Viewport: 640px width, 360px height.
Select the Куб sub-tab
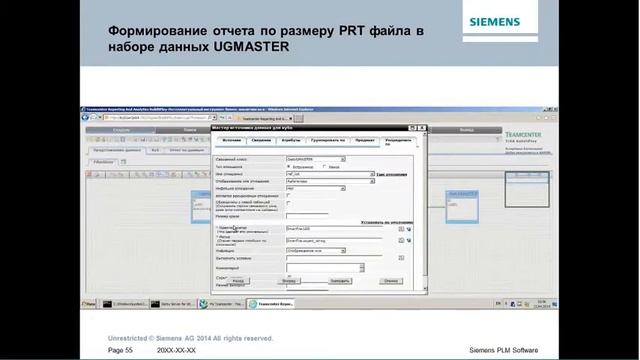click(156, 150)
